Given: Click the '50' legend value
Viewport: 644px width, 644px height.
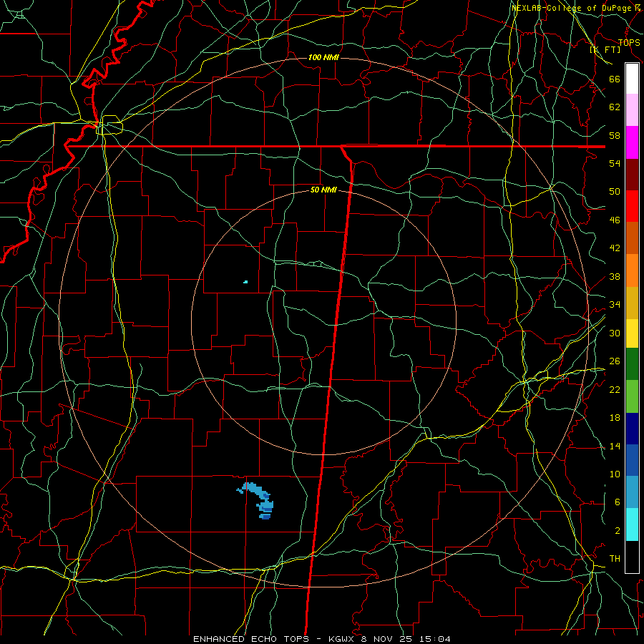Looking at the screenshot, I should coord(615,192).
